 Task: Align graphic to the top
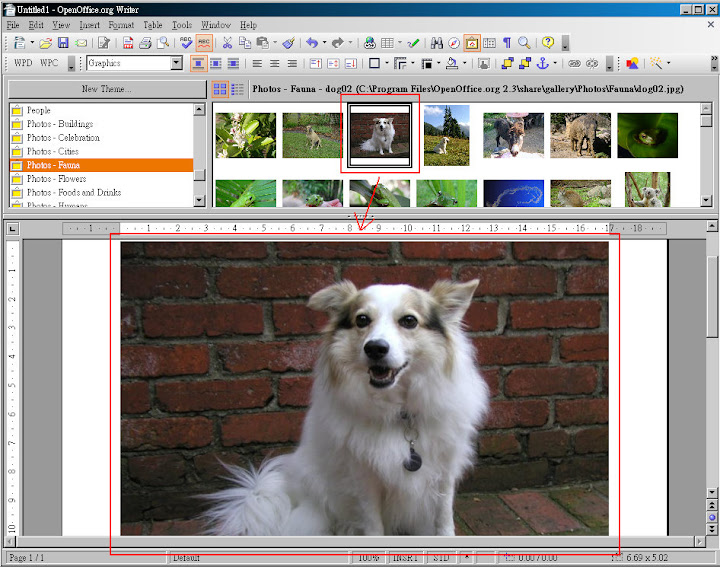coord(316,63)
